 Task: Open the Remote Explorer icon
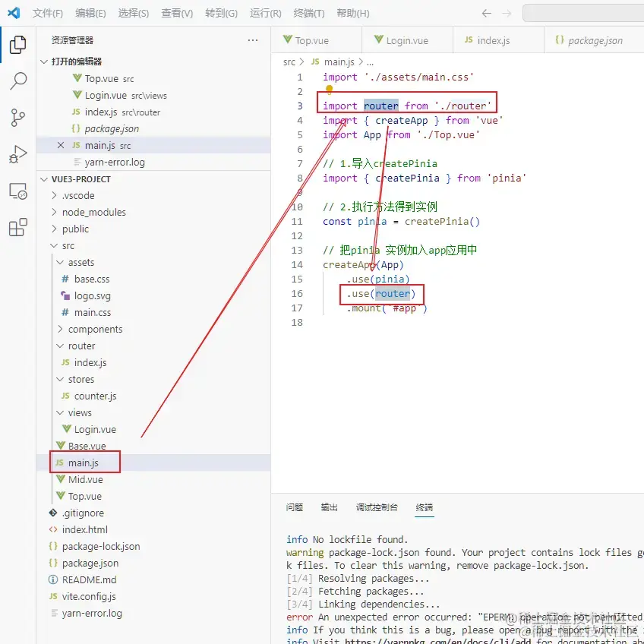tap(17, 191)
